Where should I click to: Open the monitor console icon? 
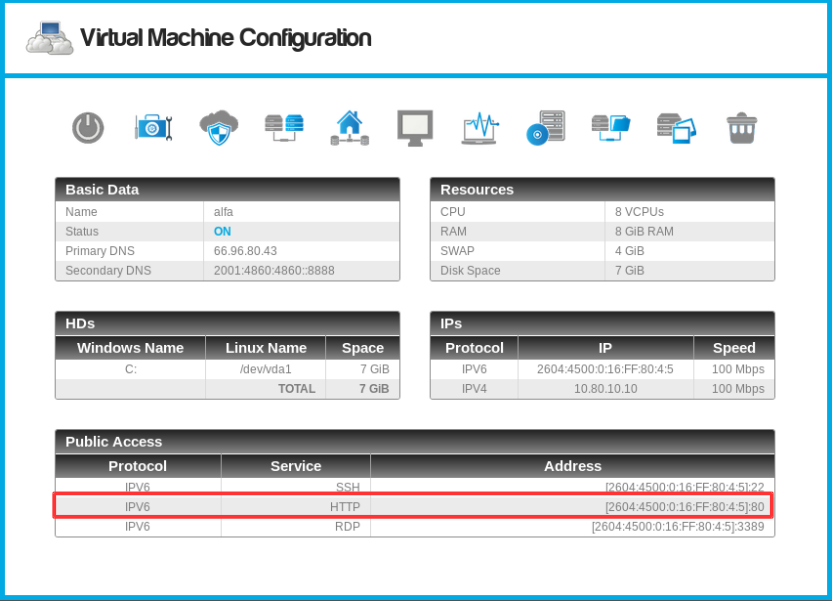click(x=415, y=128)
